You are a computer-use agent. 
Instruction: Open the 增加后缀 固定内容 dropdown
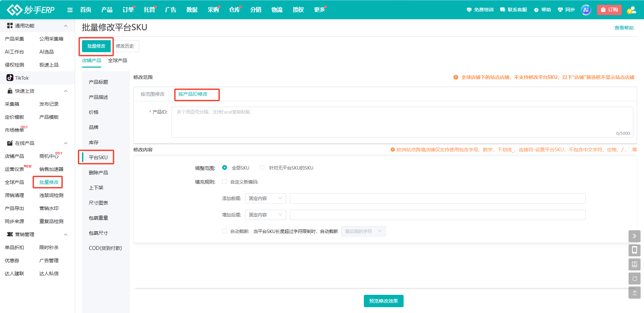[266, 215]
